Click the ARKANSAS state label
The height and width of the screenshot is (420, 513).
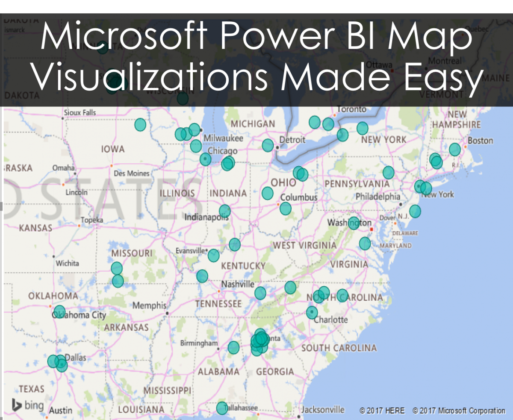tap(127, 328)
